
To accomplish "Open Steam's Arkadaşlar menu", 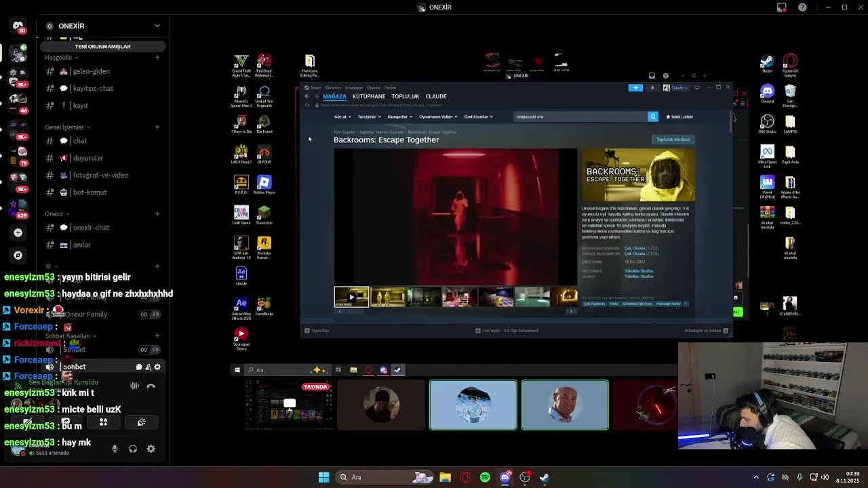I will click(354, 87).
